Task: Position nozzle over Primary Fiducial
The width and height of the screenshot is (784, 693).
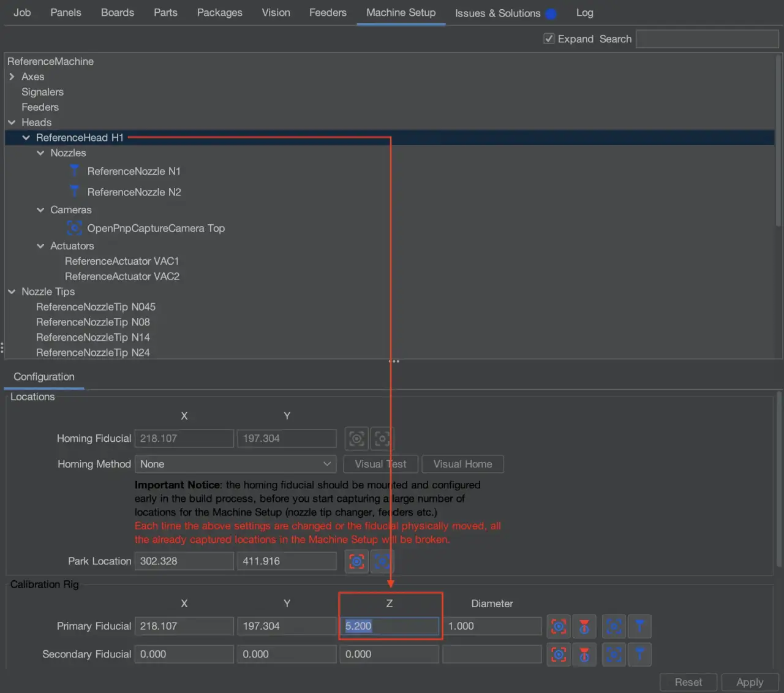Action: (639, 626)
